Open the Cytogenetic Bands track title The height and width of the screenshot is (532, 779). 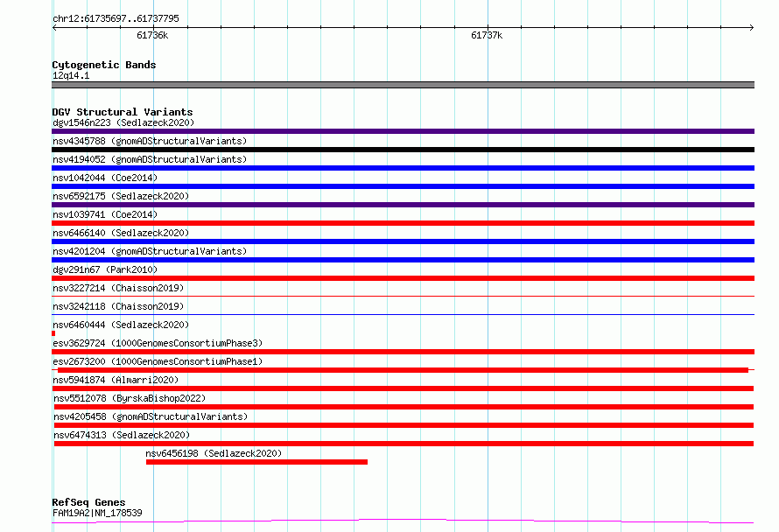tap(104, 65)
